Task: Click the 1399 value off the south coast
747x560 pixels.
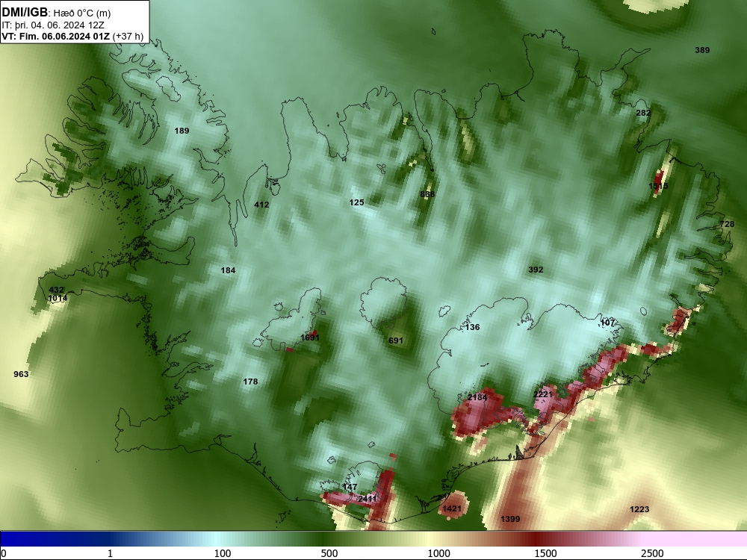Action: pyautogui.click(x=510, y=519)
